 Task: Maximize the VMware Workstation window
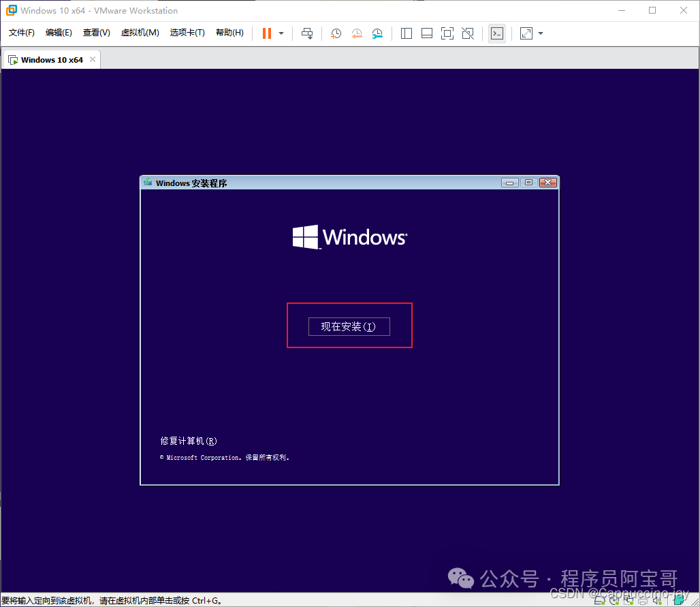652,10
